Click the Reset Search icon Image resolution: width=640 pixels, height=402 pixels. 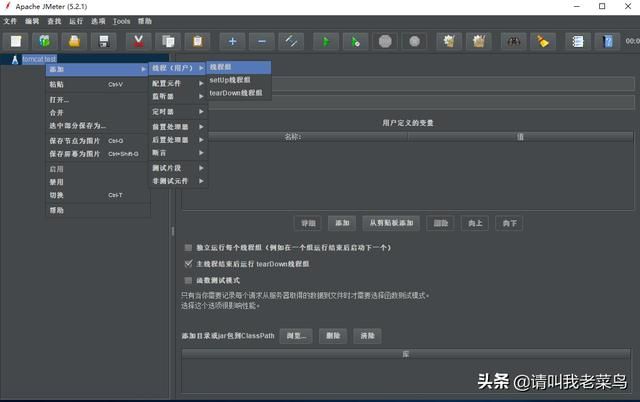(543, 41)
